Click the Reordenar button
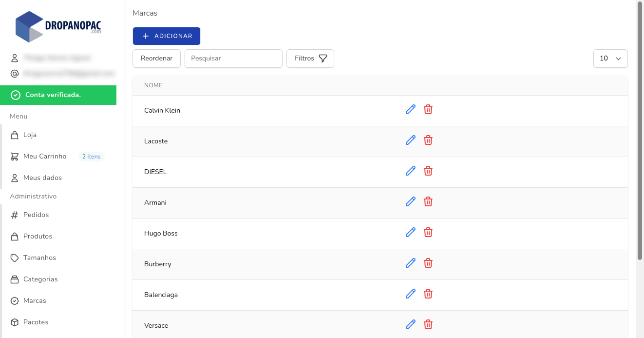Image resolution: width=644 pixels, height=338 pixels. [156, 58]
